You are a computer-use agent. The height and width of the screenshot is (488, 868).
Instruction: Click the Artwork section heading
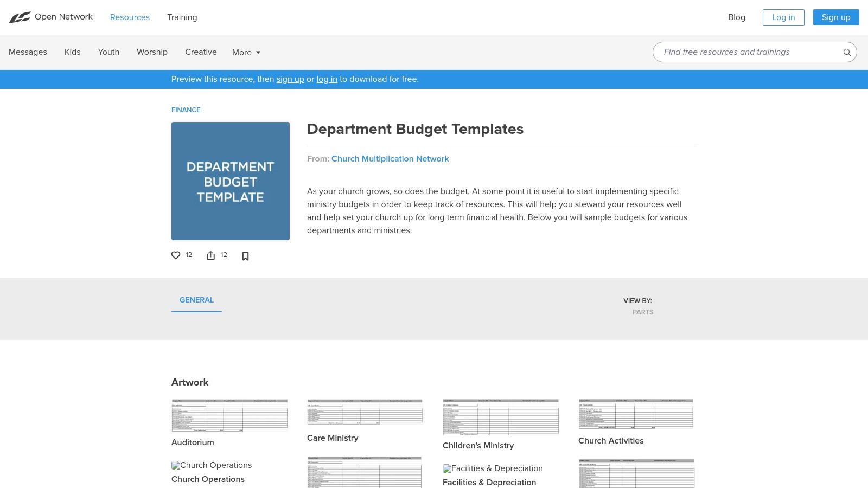pos(190,382)
